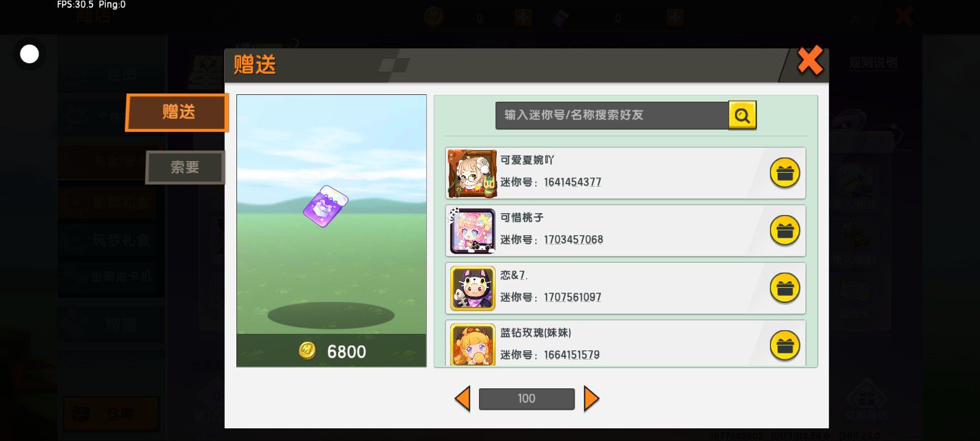Switch to the 索要 tab

click(185, 167)
